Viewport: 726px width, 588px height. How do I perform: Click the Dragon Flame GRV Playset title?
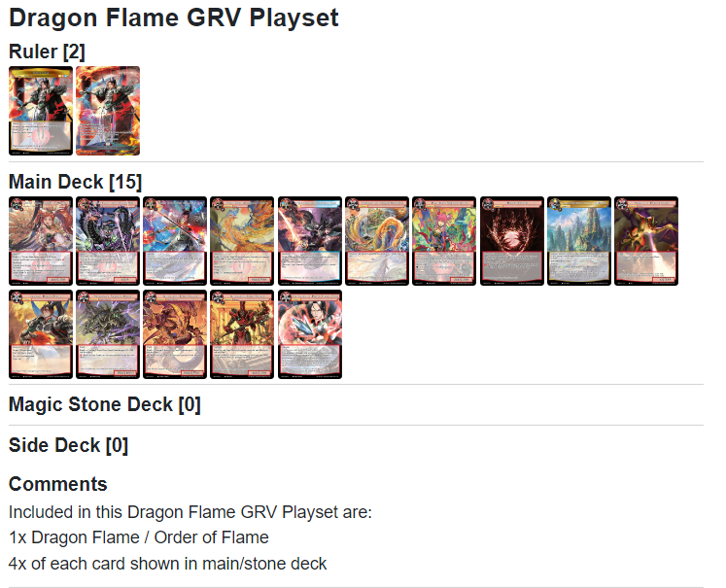[174, 17]
